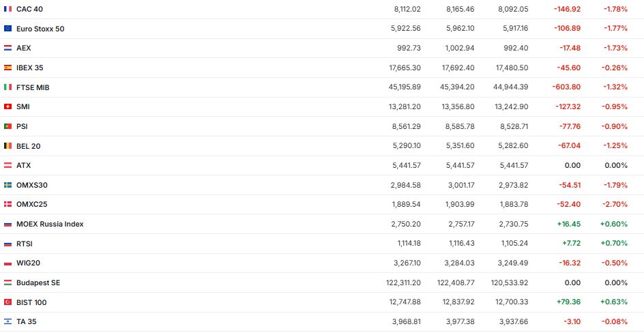Click the Turkey flag icon beside BIST 100
This screenshot has height=333, width=644.
[x=8, y=302]
